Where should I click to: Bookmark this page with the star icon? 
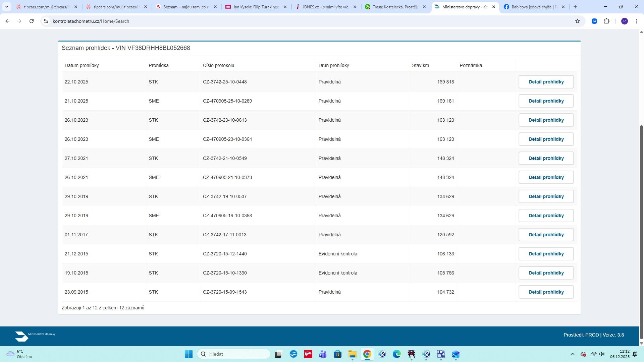[578, 21]
